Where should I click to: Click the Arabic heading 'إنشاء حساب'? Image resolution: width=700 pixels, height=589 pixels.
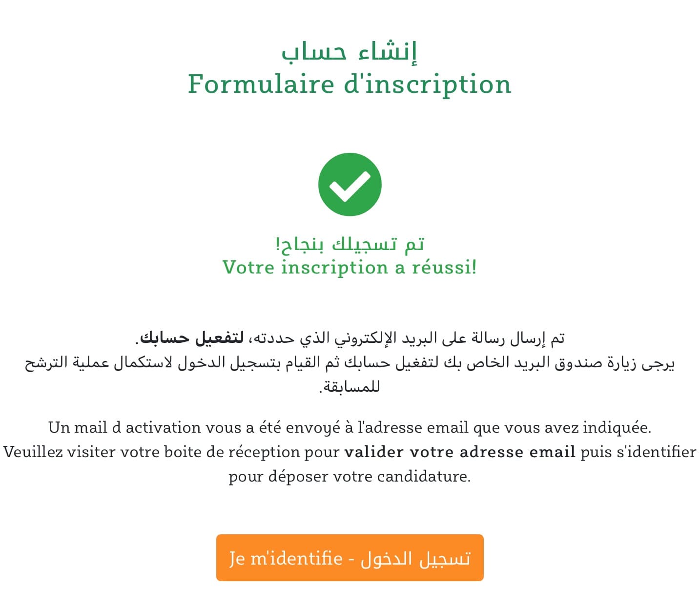click(350, 51)
